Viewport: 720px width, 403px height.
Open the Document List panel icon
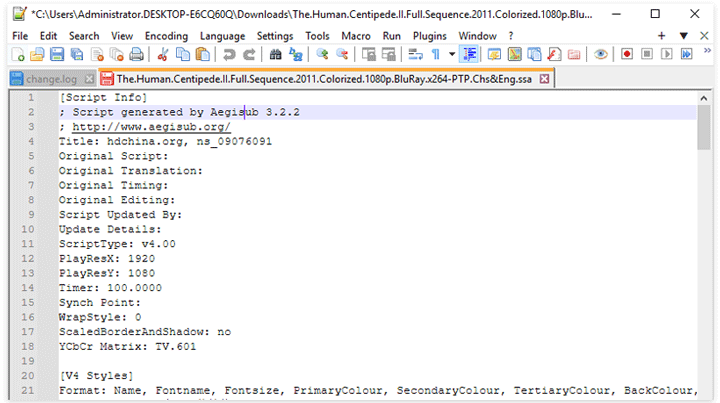coord(534,55)
